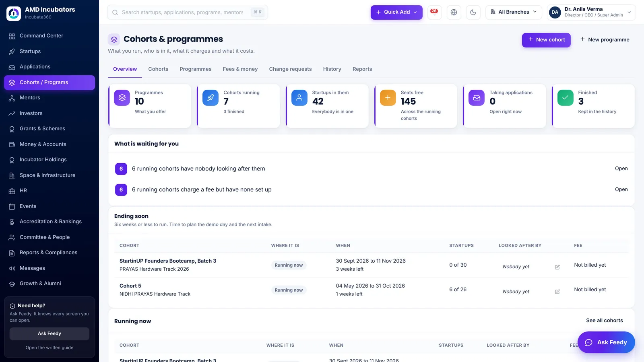Open HR in the sidebar
The width and height of the screenshot is (644, 362).
(50, 191)
